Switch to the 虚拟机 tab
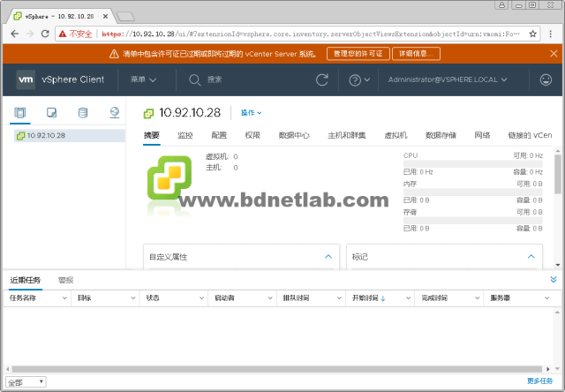 (x=396, y=135)
